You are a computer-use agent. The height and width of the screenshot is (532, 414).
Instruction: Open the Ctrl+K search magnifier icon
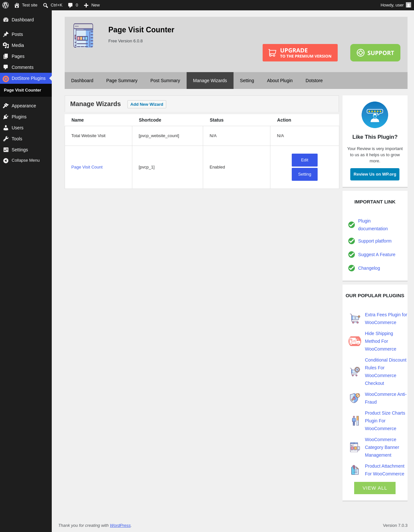[46, 5]
